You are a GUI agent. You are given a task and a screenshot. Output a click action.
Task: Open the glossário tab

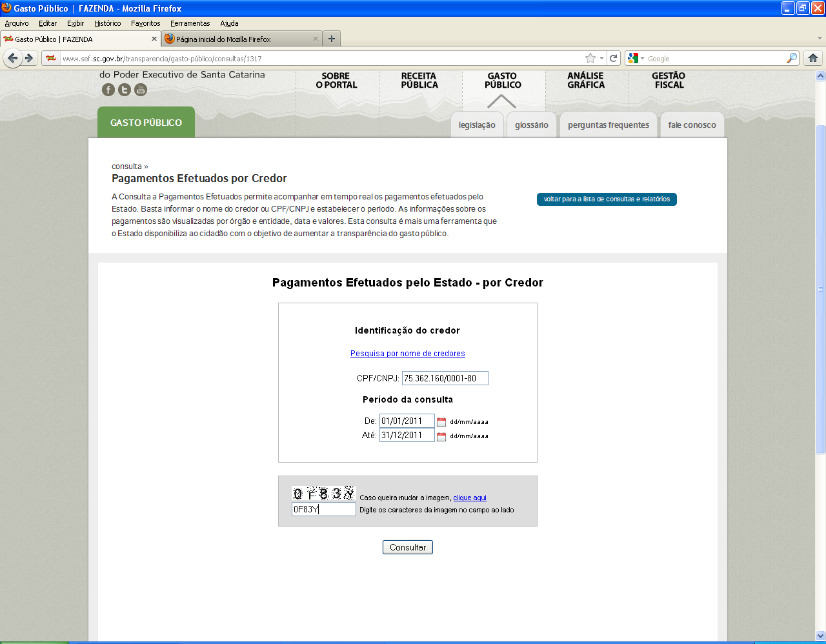[x=532, y=125]
